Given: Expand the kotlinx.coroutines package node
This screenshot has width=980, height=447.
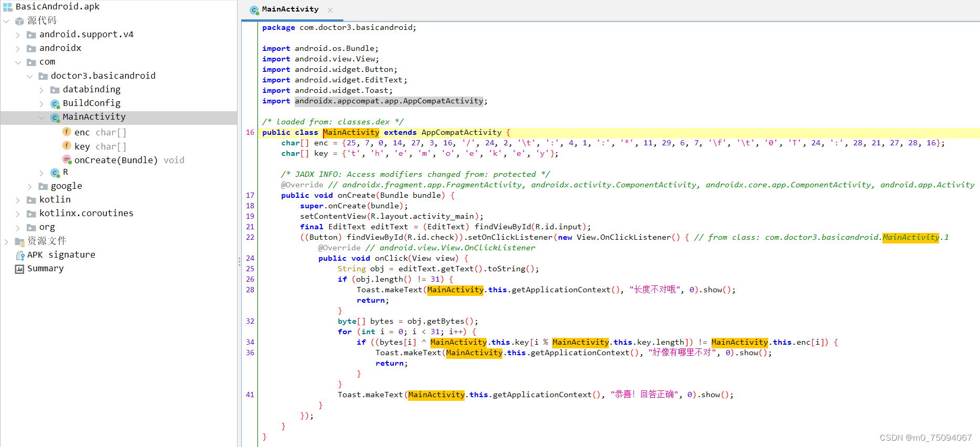Looking at the screenshot, I should 18,214.
